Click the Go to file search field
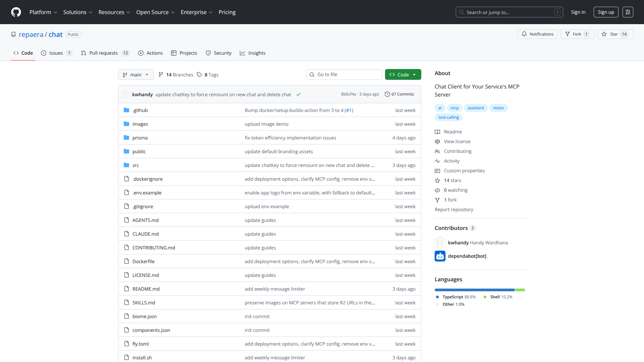 (344, 74)
